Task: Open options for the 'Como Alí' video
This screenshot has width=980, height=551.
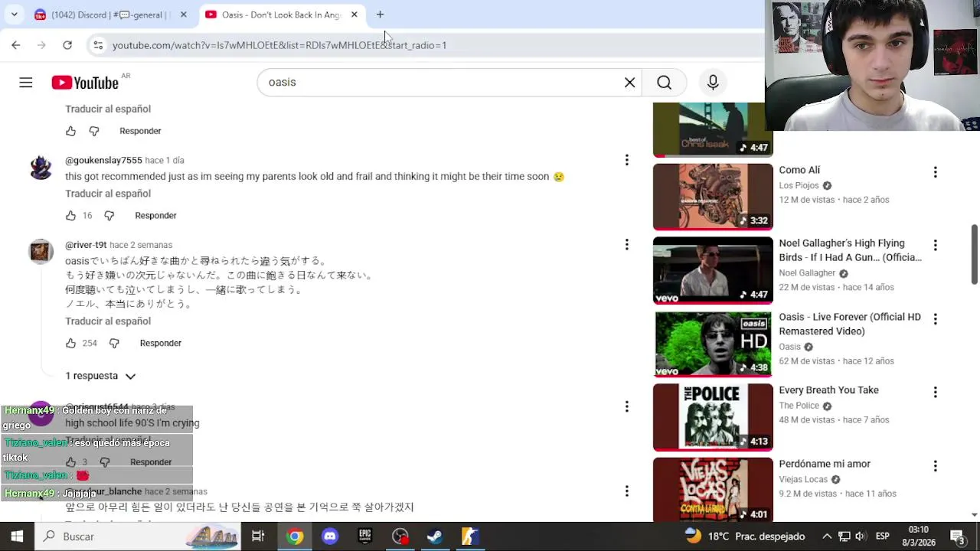Action: [x=935, y=172]
